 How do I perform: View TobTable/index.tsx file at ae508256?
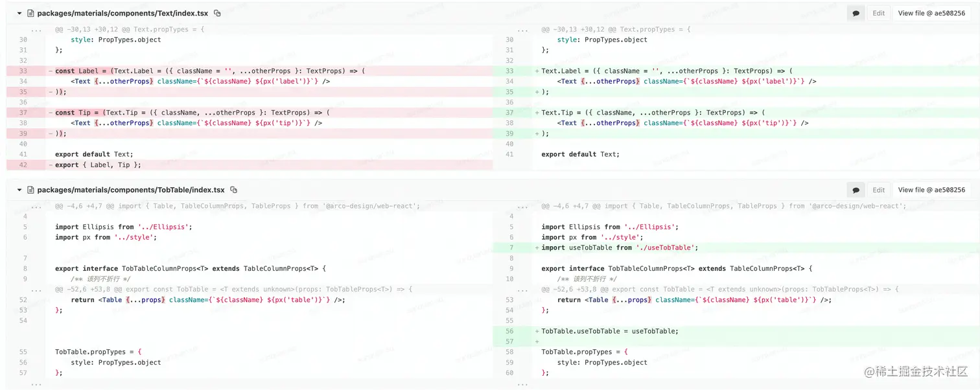tap(931, 190)
